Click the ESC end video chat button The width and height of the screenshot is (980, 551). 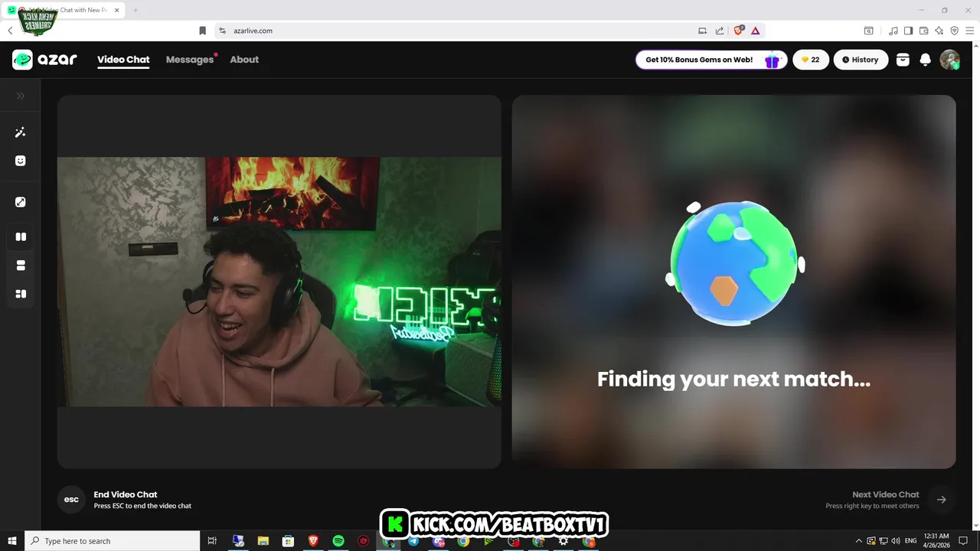coord(71,500)
